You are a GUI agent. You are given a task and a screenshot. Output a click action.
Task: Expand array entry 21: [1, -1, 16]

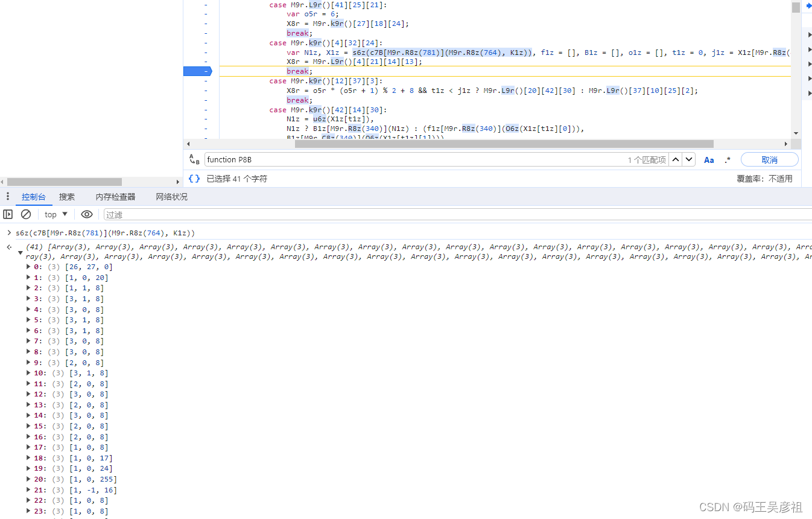click(28, 490)
